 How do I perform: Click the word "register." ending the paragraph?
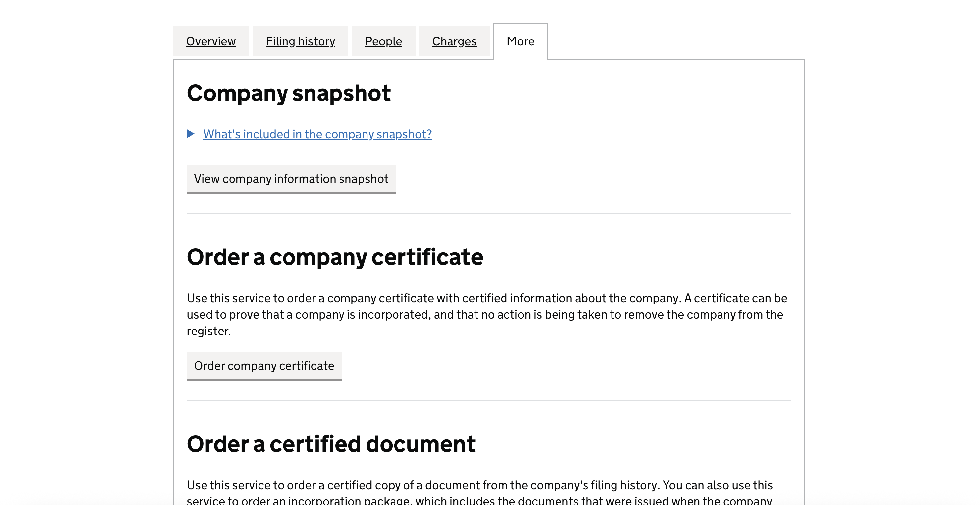(x=208, y=331)
